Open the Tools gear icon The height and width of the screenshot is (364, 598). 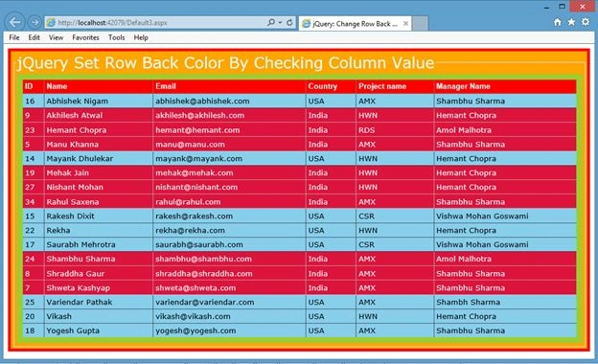pyautogui.click(x=586, y=22)
